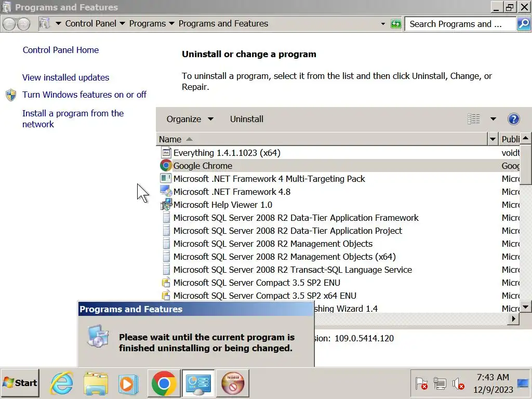532x399 pixels.
Task: Sort by the Publisher column header
Action: click(510, 139)
